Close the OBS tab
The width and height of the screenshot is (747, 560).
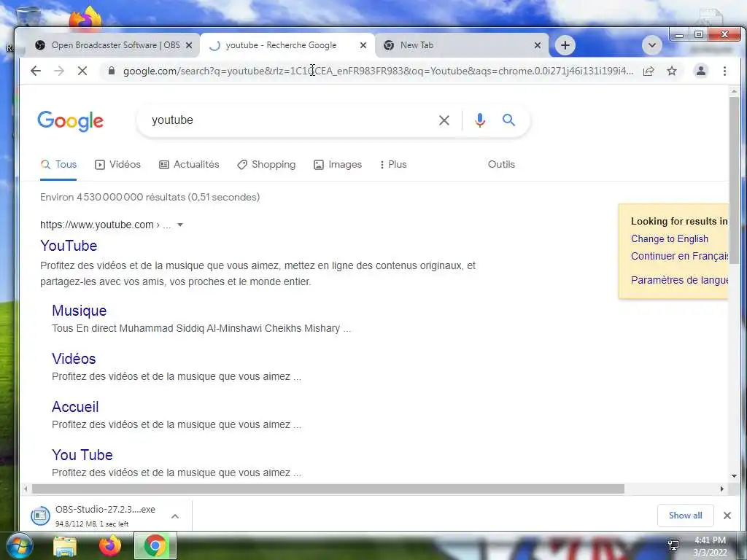(189, 45)
